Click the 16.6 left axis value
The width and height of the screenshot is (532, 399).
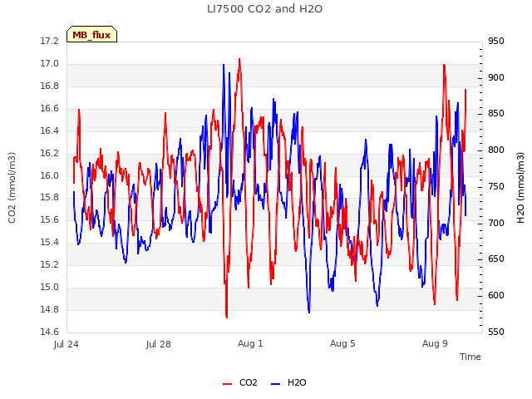[x=50, y=109]
